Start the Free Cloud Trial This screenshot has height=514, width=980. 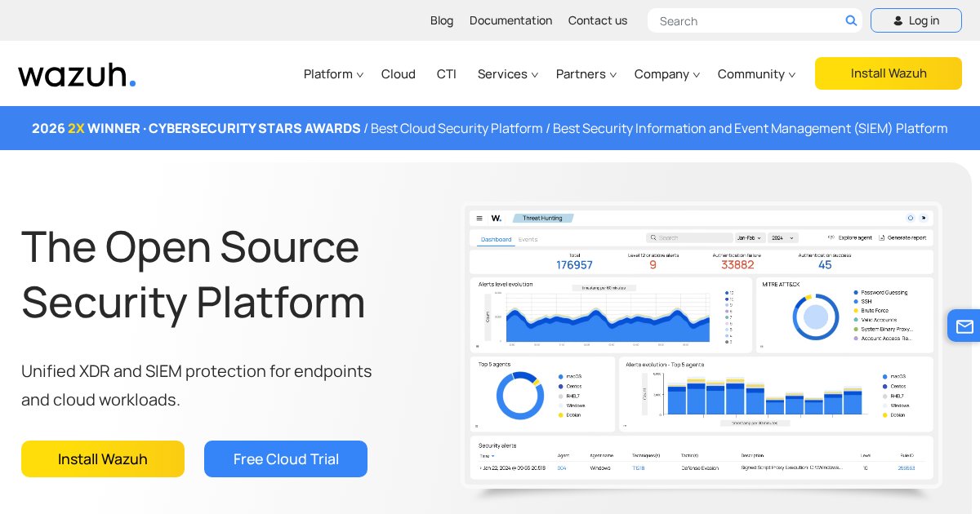point(286,459)
